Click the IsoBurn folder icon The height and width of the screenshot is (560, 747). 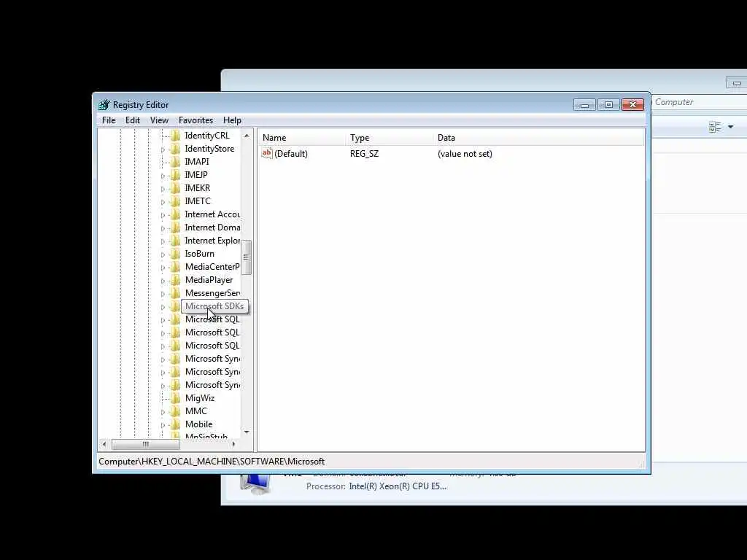pos(175,254)
